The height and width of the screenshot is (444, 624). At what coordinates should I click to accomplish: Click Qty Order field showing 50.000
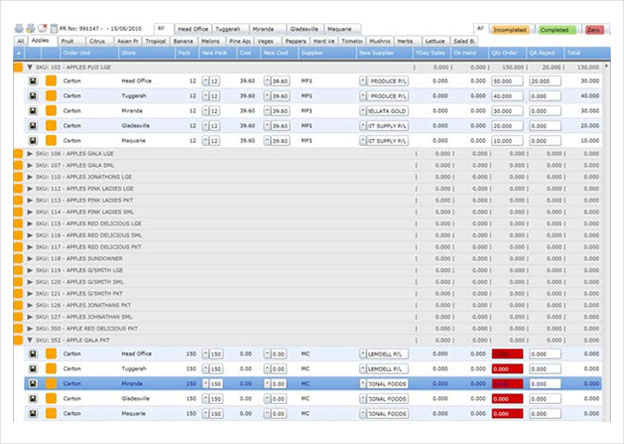pyautogui.click(x=507, y=81)
